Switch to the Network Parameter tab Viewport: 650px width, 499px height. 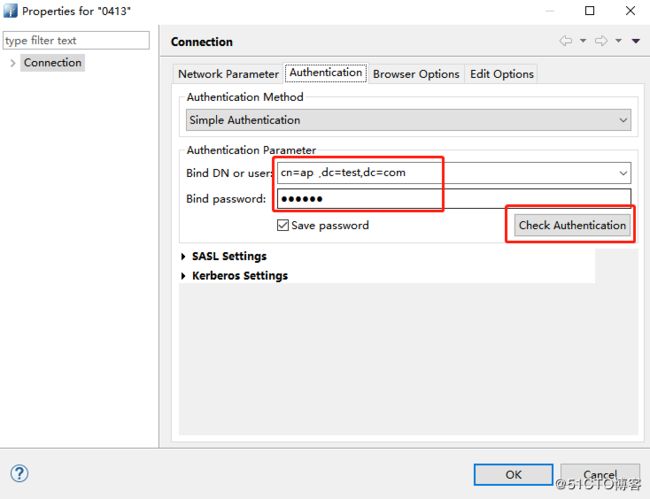(x=228, y=74)
